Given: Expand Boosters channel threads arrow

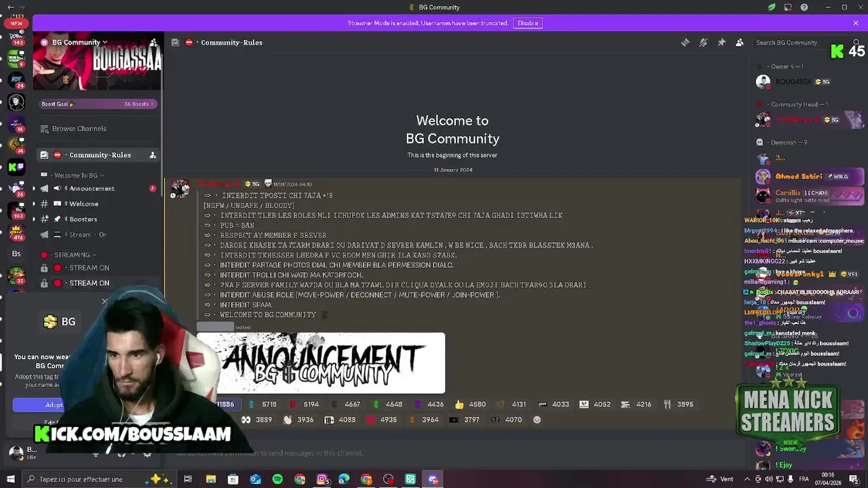Looking at the screenshot, I should point(34,220).
